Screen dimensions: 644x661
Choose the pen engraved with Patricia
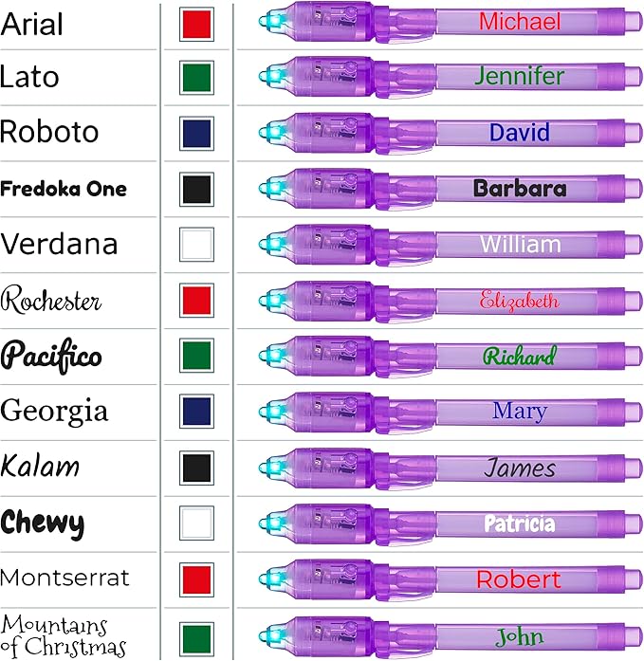[446, 523]
